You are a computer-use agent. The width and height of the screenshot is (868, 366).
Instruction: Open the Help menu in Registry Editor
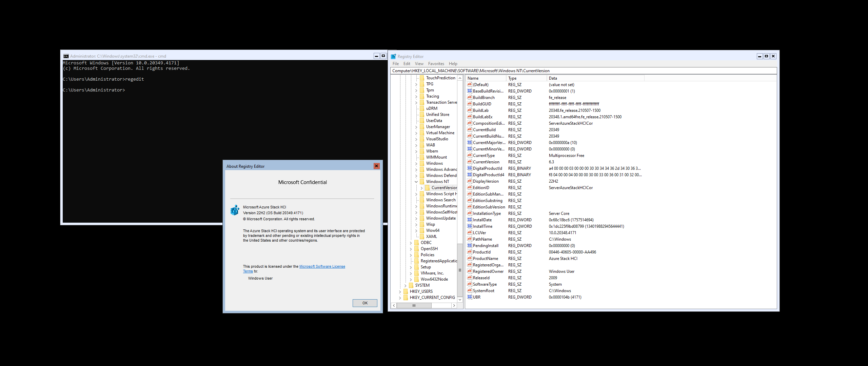pyautogui.click(x=453, y=64)
